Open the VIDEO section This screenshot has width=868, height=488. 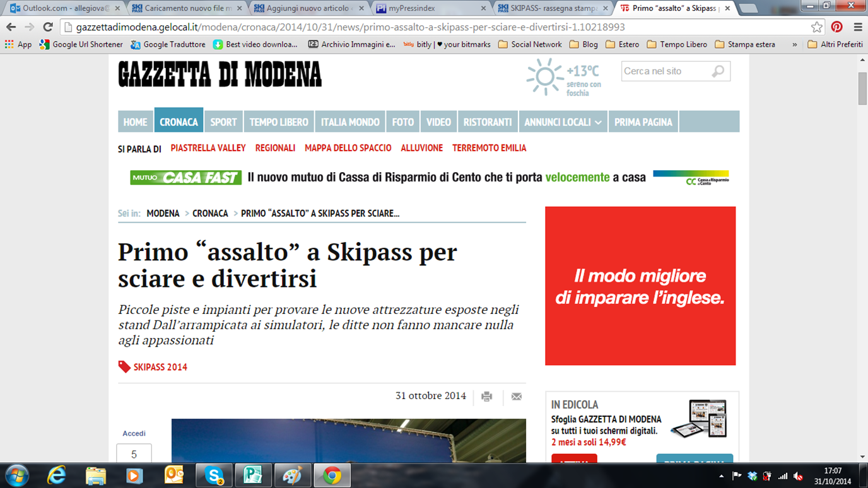point(438,122)
